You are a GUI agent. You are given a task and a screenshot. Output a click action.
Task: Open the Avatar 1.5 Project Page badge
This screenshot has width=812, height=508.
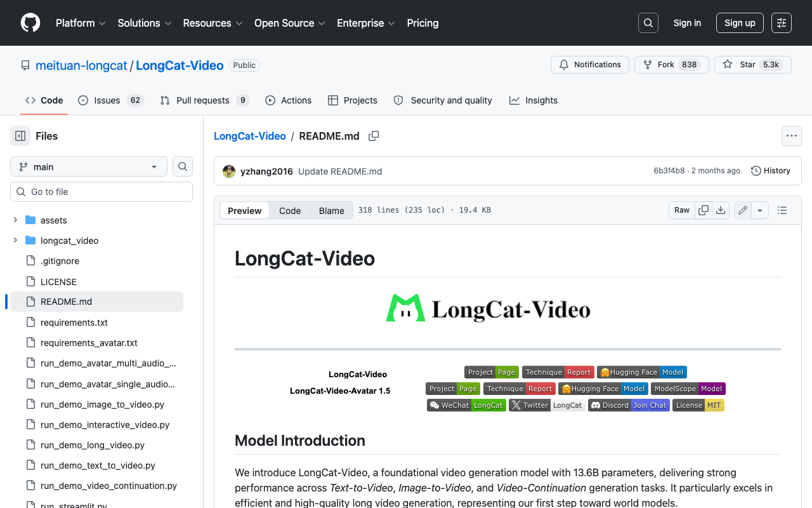tap(453, 389)
